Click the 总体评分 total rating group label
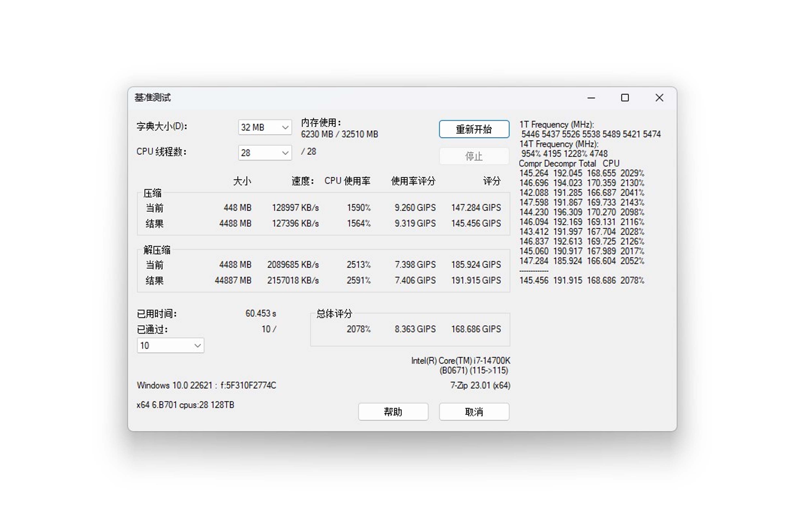798x532 pixels. click(x=335, y=313)
